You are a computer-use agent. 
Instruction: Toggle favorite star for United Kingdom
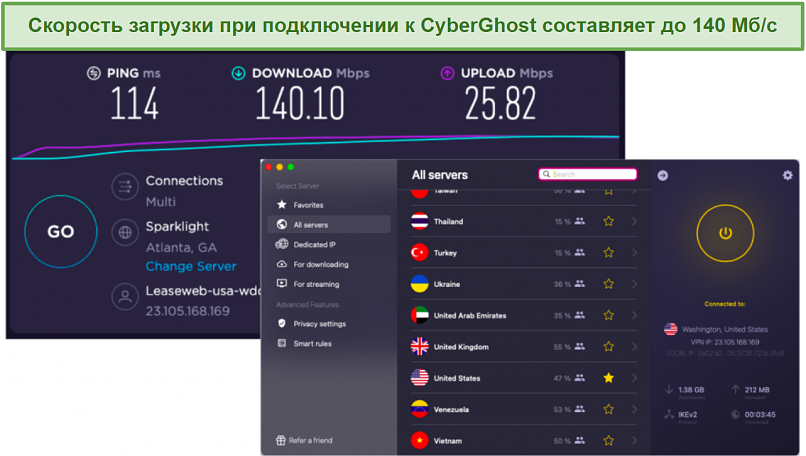coord(609,346)
